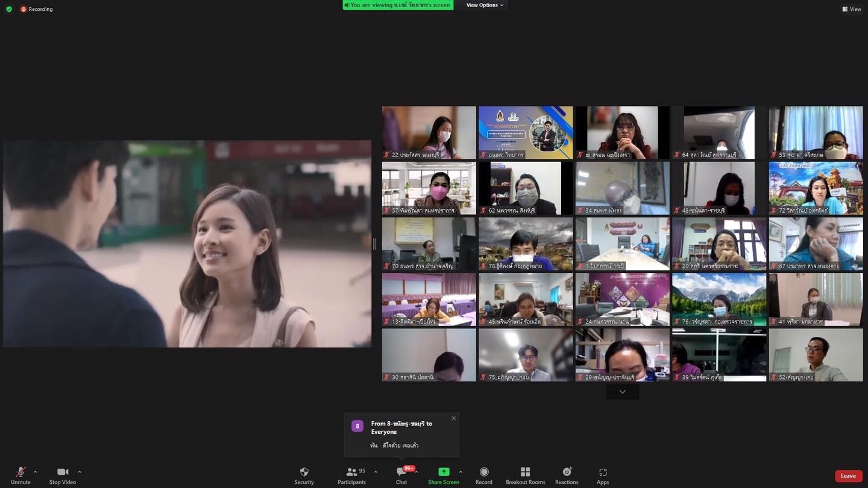Open the Participants panel
The width and height of the screenshot is (868, 488).
[352, 475]
